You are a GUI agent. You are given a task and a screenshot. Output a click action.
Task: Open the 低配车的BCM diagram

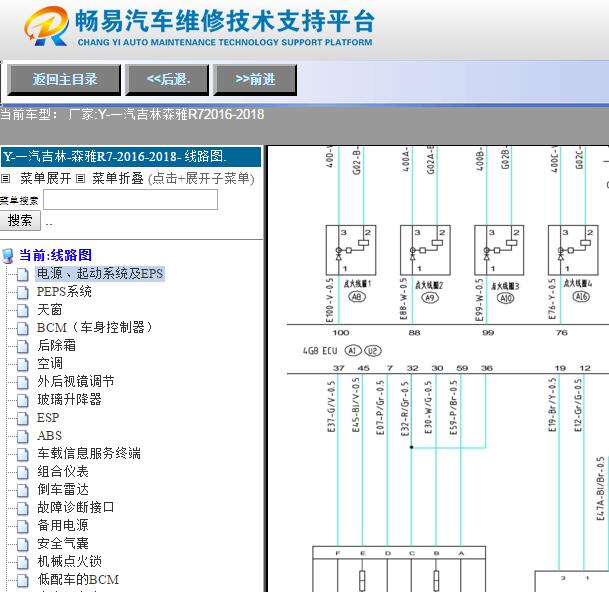click(x=78, y=580)
